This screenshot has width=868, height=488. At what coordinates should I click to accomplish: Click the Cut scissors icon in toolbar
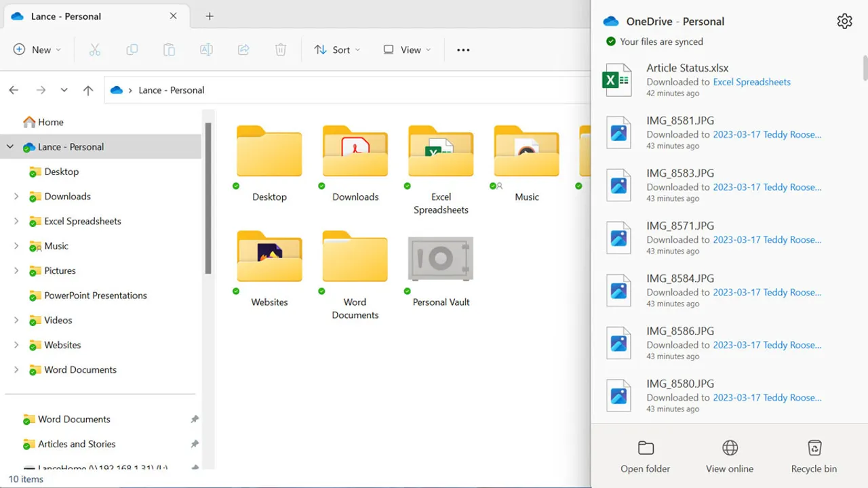95,49
